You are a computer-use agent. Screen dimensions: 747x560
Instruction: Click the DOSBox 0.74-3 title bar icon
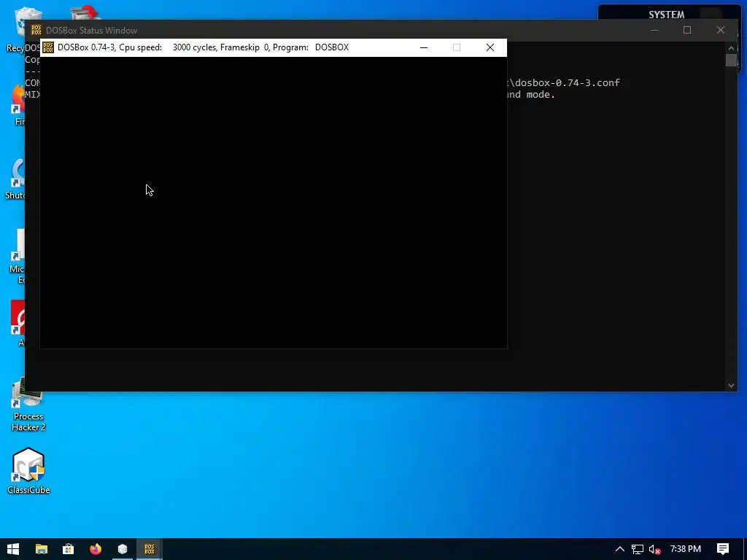(x=48, y=47)
